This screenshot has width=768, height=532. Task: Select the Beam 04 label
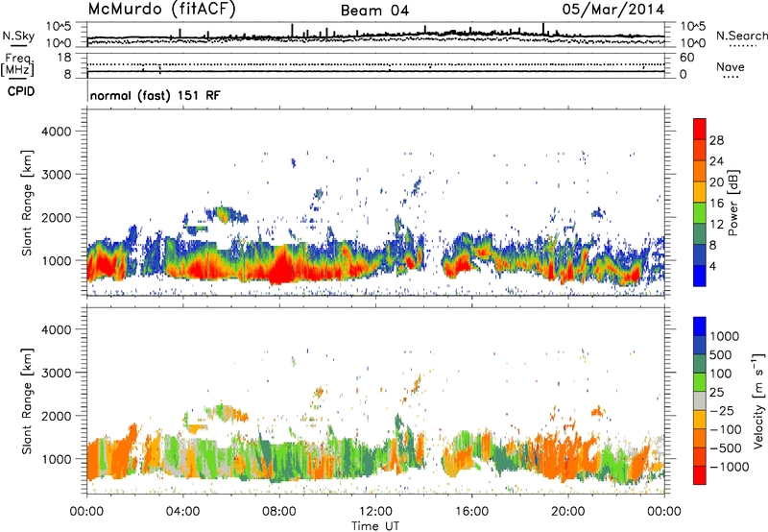(x=374, y=11)
